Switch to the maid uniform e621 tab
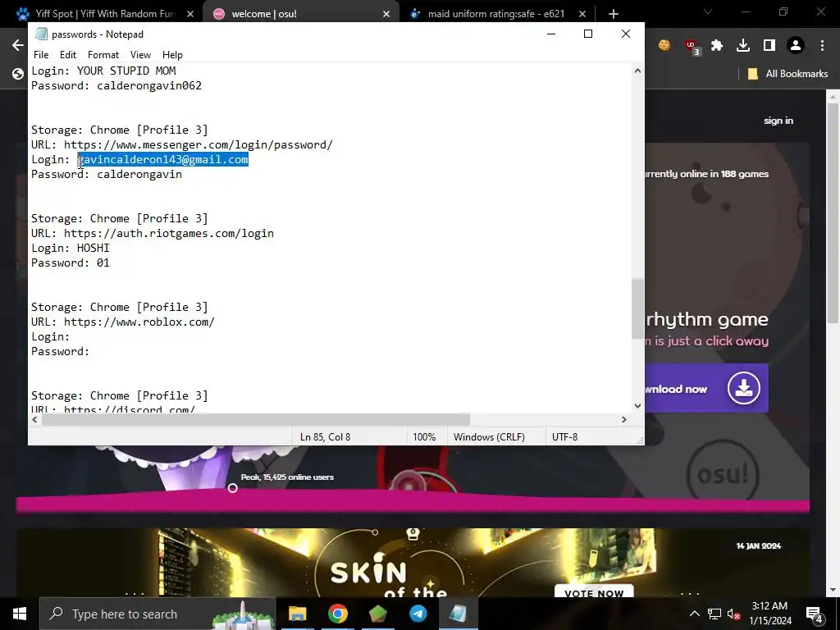Viewport: 840px width, 630px height. coord(495,14)
